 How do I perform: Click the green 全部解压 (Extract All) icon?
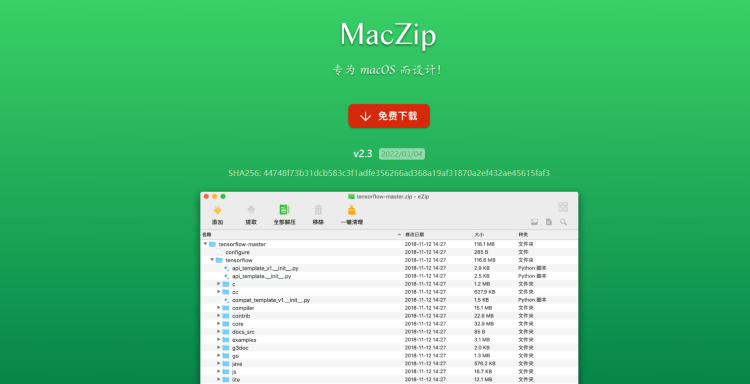[285, 210]
